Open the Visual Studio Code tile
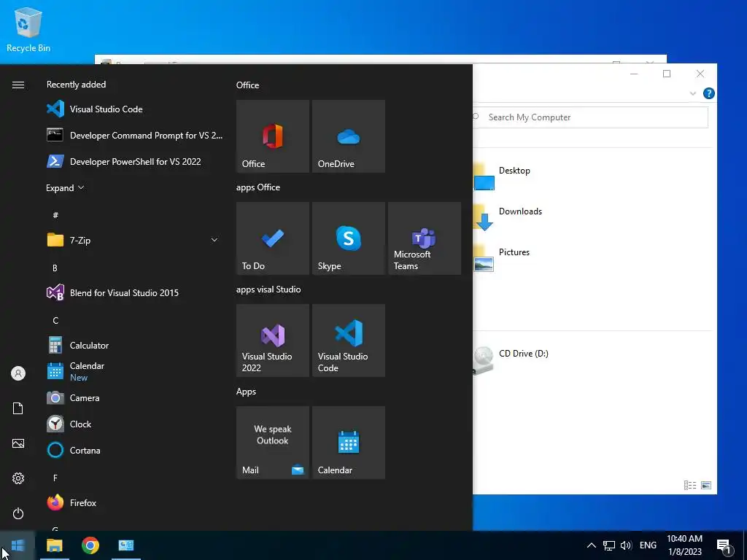This screenshot has height=560, width=747. pyautogui.click(x=348, y=341)
